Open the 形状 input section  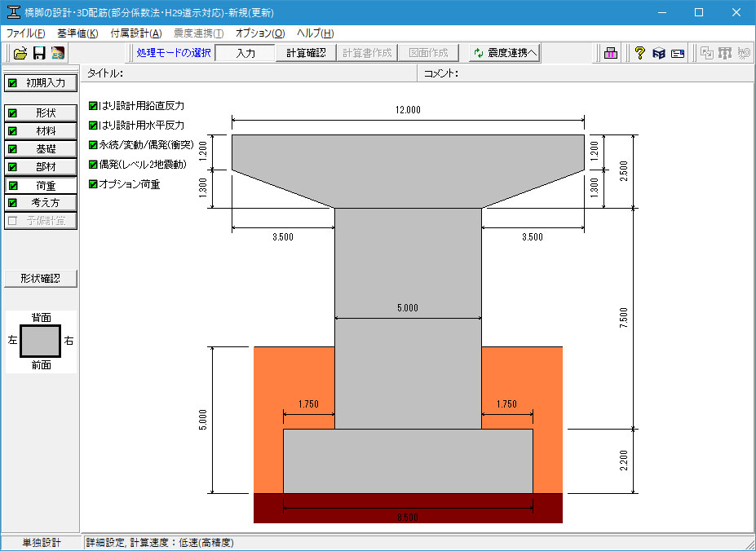tap(41, 113)
